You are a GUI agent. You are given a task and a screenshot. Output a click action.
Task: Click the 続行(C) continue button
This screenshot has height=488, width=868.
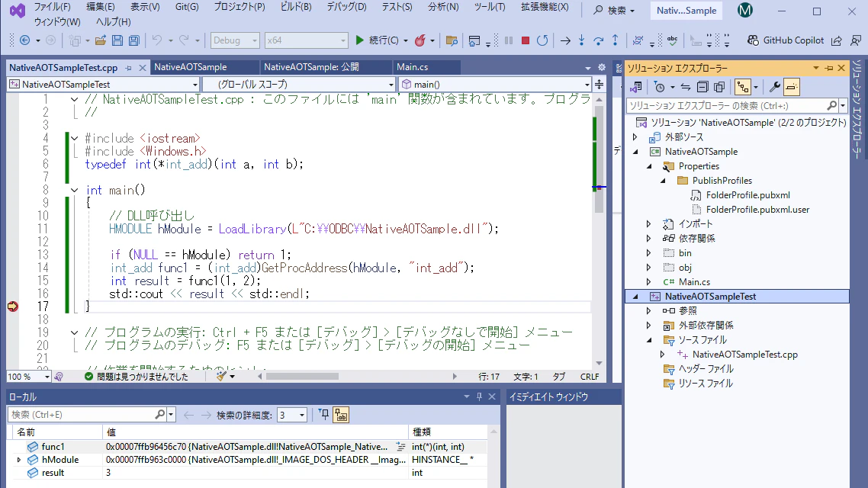pyautogui.click(x=377, y=40)
